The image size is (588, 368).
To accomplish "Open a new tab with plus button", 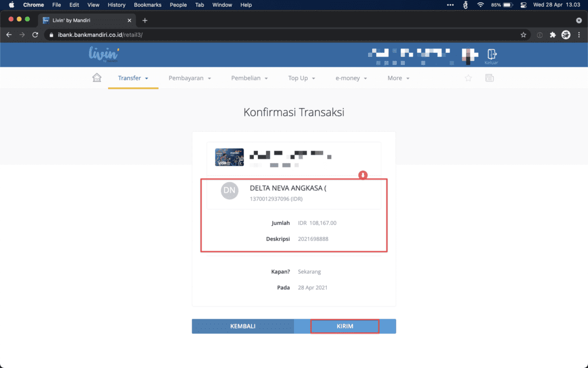I will [145, 20].
